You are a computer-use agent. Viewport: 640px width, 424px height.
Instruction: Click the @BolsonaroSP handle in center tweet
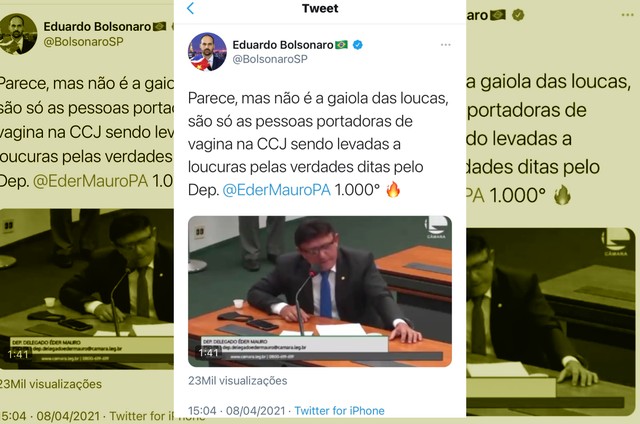coord(270,59)
